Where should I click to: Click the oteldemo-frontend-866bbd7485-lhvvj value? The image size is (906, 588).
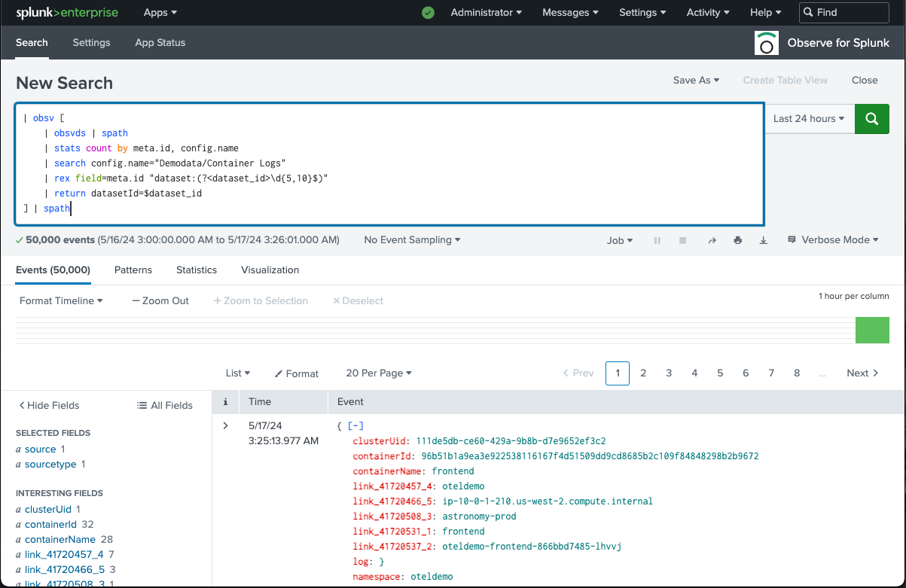(x=531, y=547)
